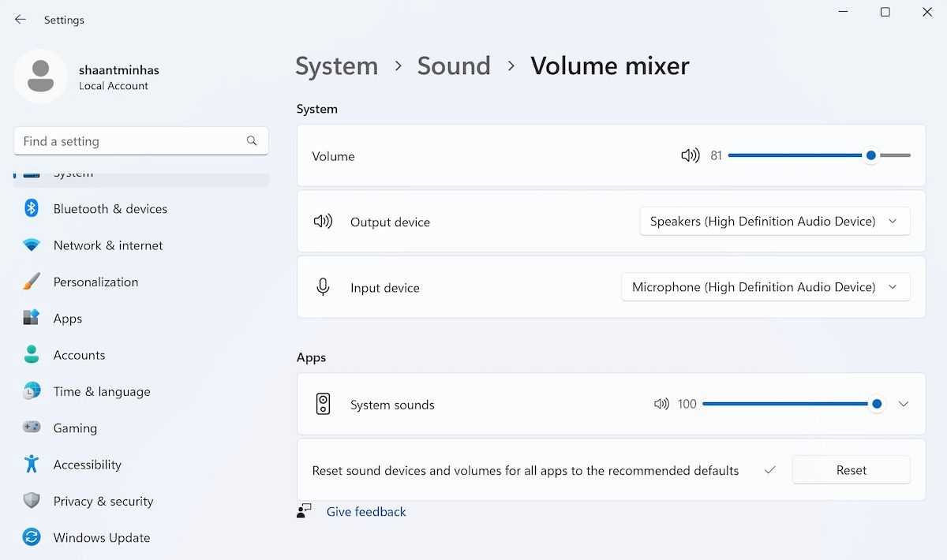Click the system Volume slider handle
Screen dimensions: 947x560
(870, 156)
